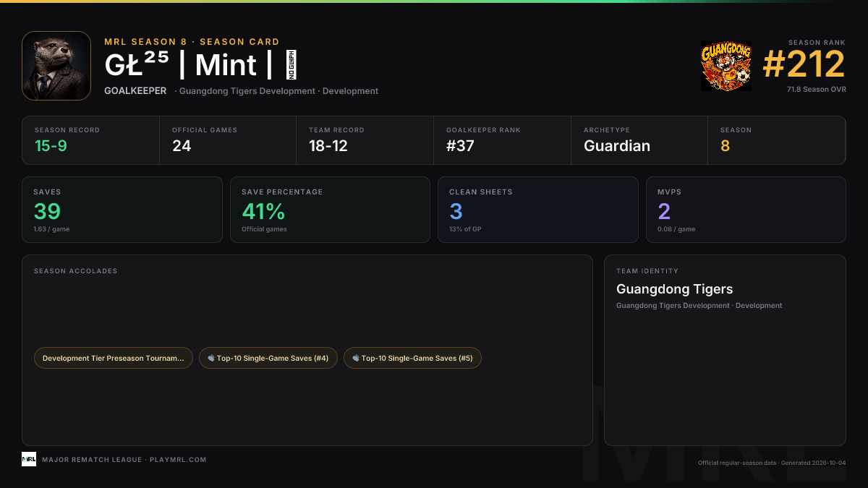The image size is (868, 488).
Task: Select the Development Tier Preseason Tournament accolade
Action: click(x=114, y=358)
